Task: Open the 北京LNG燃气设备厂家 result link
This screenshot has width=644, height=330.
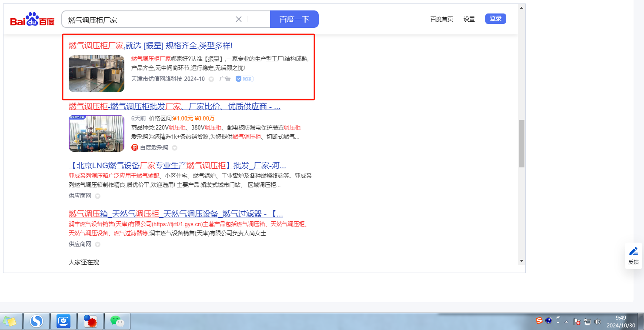Action: click(x=177, y=166)
